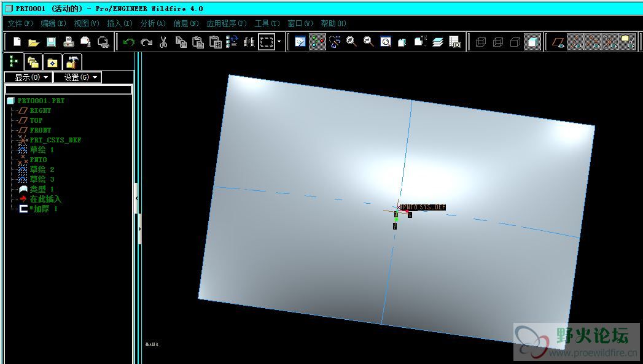Open the 插入(I) menu
This screenshot has width=643, height=364.
click(120, 23)
